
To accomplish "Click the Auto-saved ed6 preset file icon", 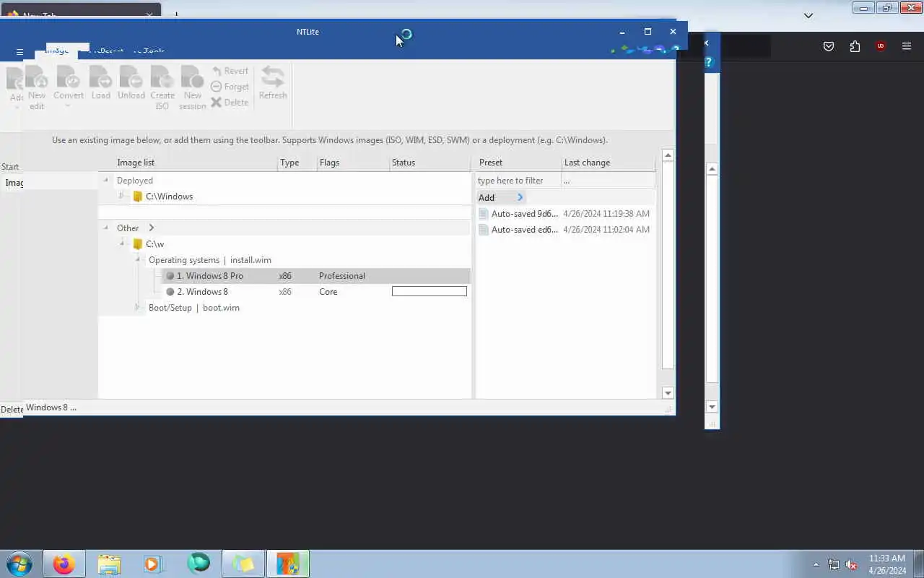I will point(484,230).
